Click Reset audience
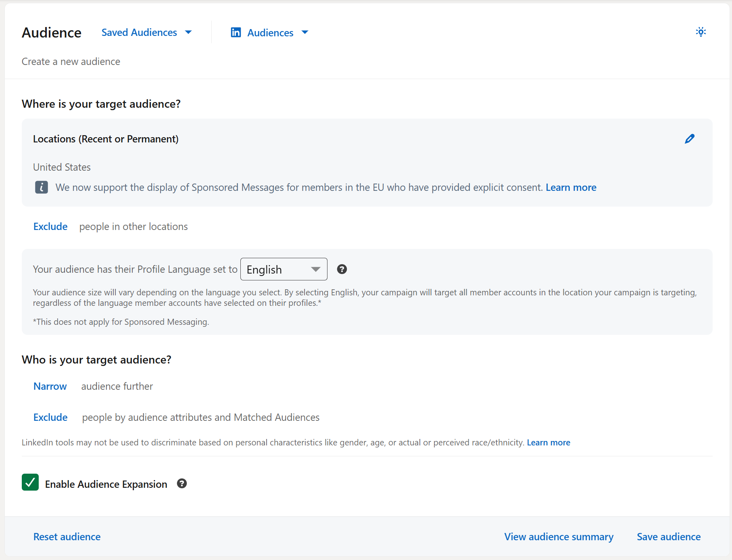Viewport: 732px width, 560px height. (x=67, y=537)
